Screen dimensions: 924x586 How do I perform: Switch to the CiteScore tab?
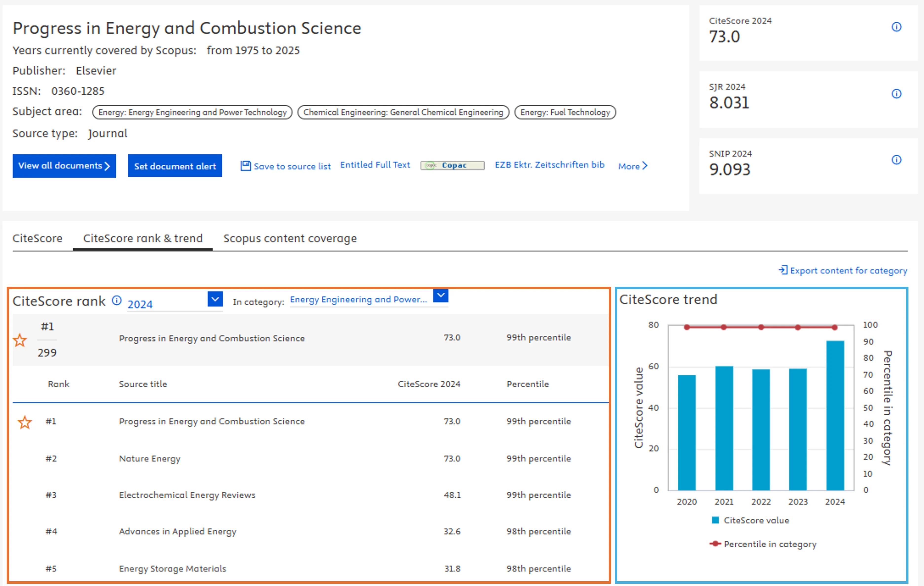37,238
